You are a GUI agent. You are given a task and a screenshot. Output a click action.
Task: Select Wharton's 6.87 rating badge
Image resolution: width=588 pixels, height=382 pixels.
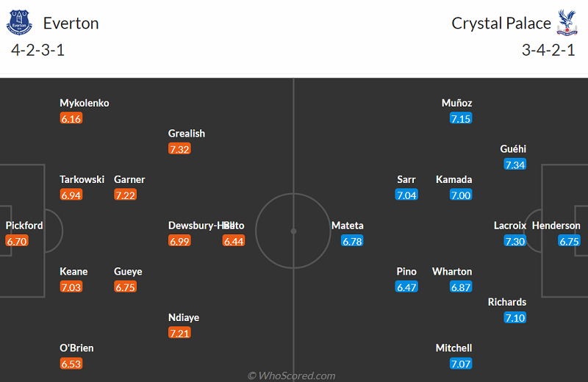click(x=461, y=287)
